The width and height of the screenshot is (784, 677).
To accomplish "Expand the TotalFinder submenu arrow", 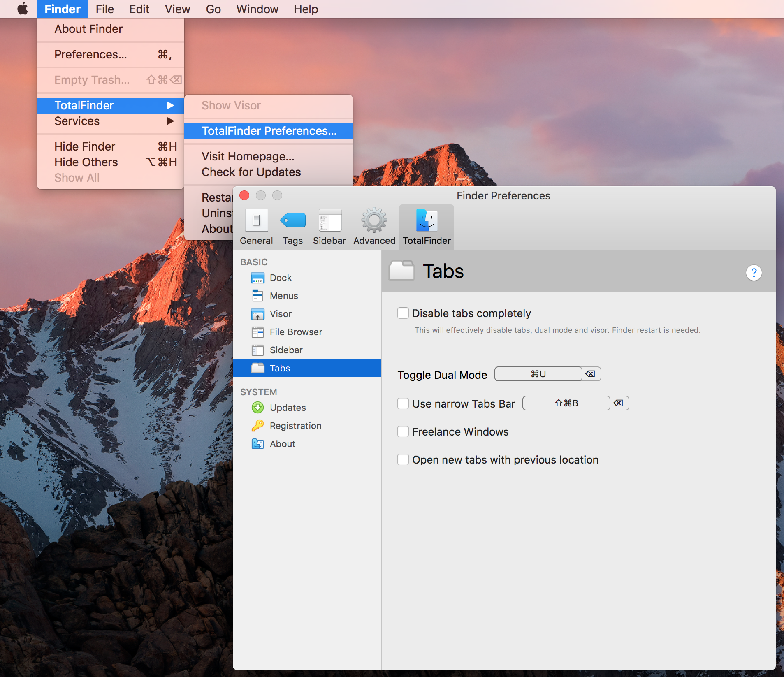I will 170,105.
